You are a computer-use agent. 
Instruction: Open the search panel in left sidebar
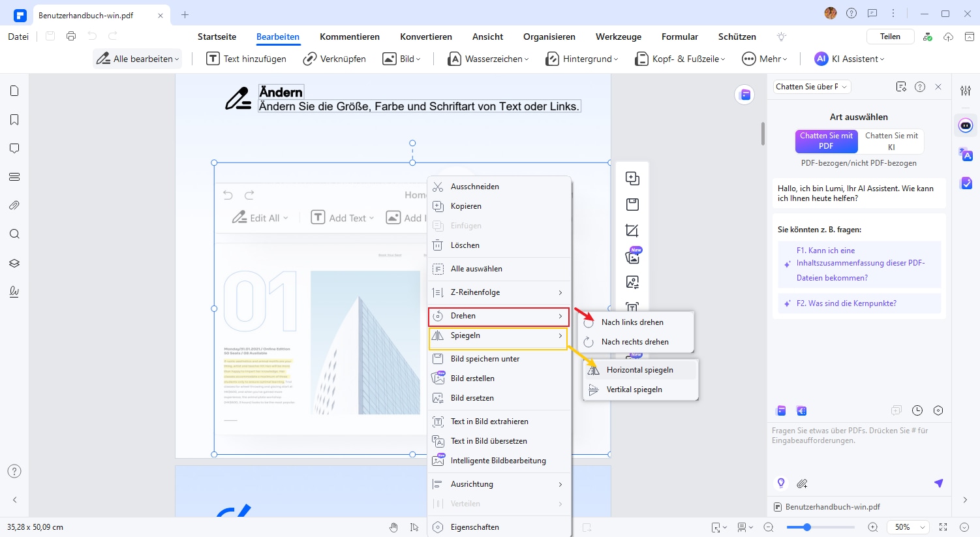coord(14,234)
